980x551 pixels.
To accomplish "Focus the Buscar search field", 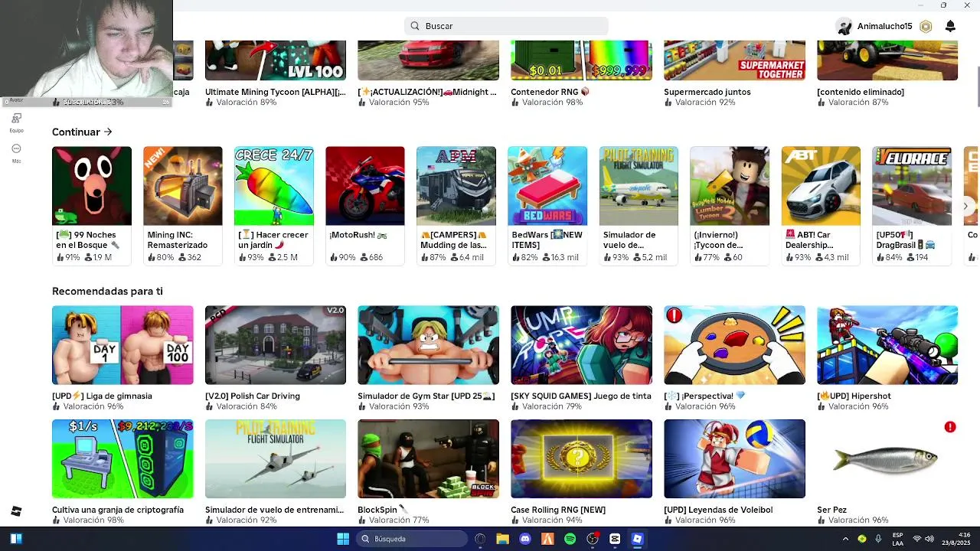I will pos(506,26).
